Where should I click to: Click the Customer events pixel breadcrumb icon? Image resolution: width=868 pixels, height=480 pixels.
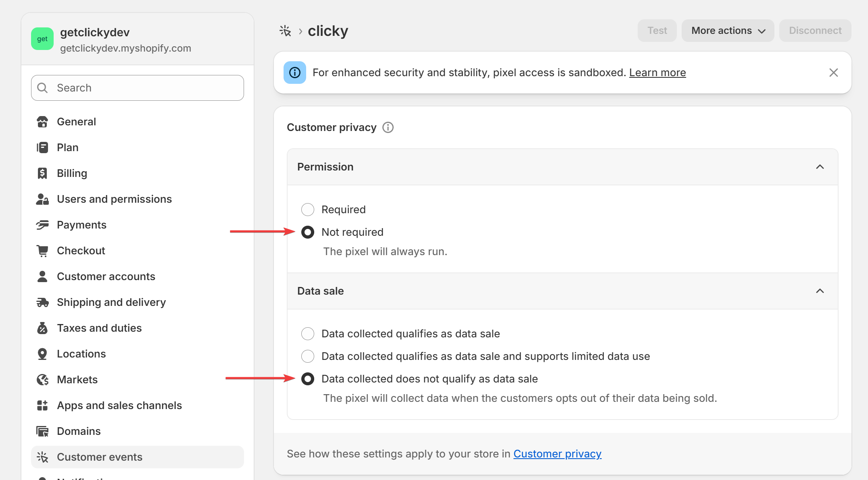(x=285, y=31)
